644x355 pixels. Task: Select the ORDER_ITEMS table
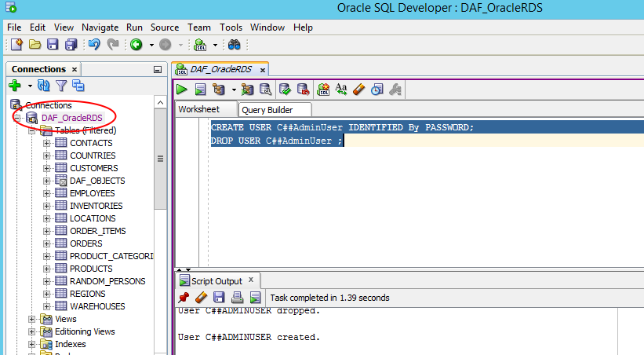98,231
